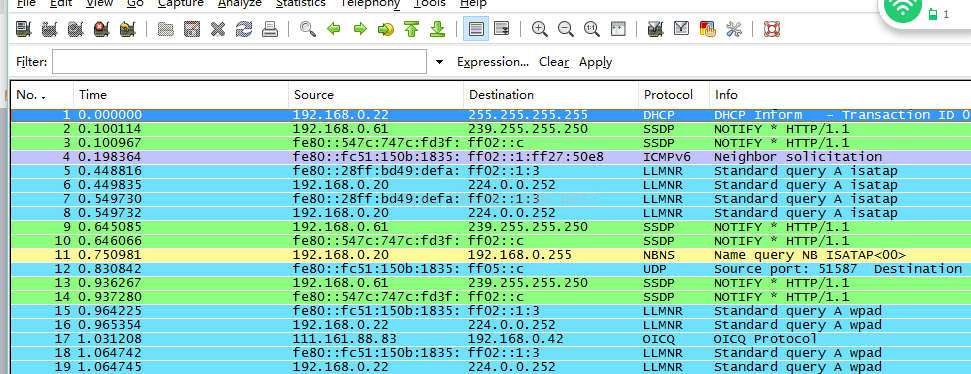
Task: Expand the recent filters dropdown arrow
Action: [440, 62]
